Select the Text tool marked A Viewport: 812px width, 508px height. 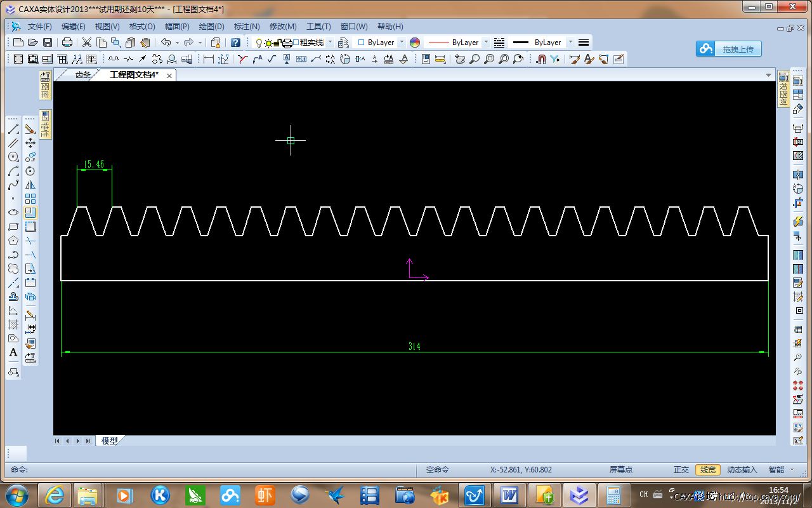pyautogui.click(x=13, y=352)
